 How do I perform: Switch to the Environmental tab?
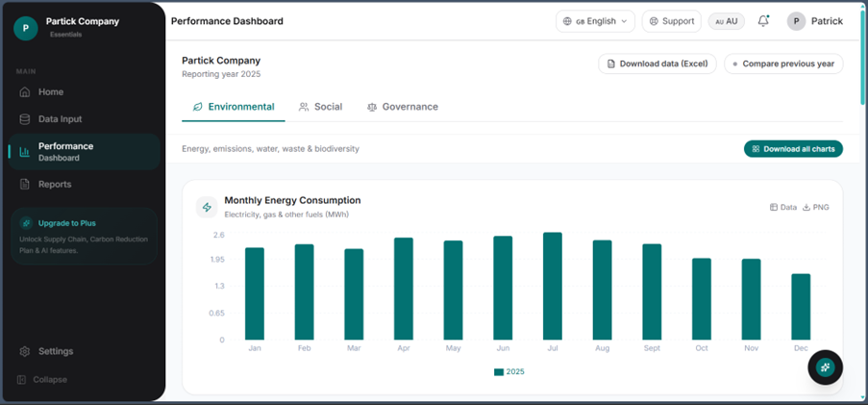[233, 107]
